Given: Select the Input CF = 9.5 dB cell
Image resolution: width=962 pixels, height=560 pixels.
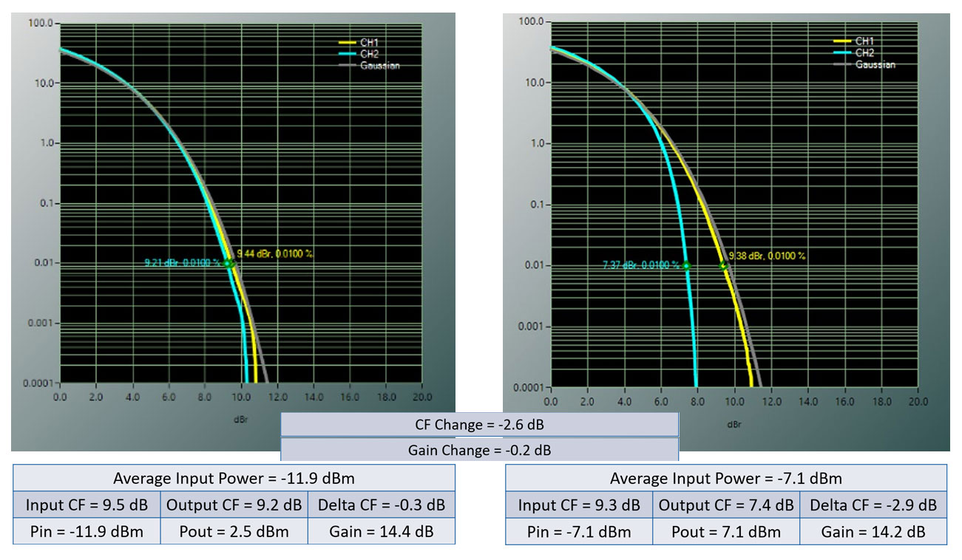Looking at the screenshot, I should coord(87,505).
